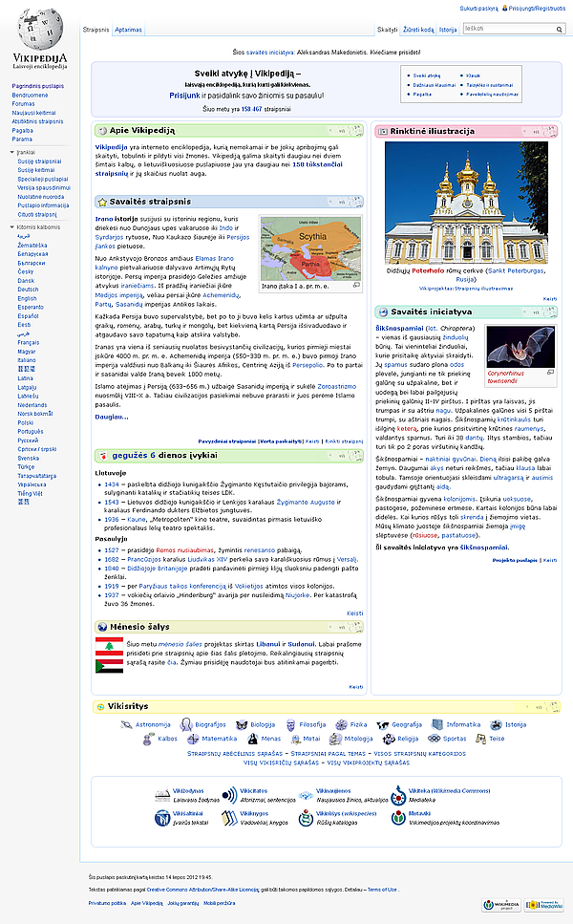
Task: Click the Vikiknygos project icon
Action: (x=229, y=818)
